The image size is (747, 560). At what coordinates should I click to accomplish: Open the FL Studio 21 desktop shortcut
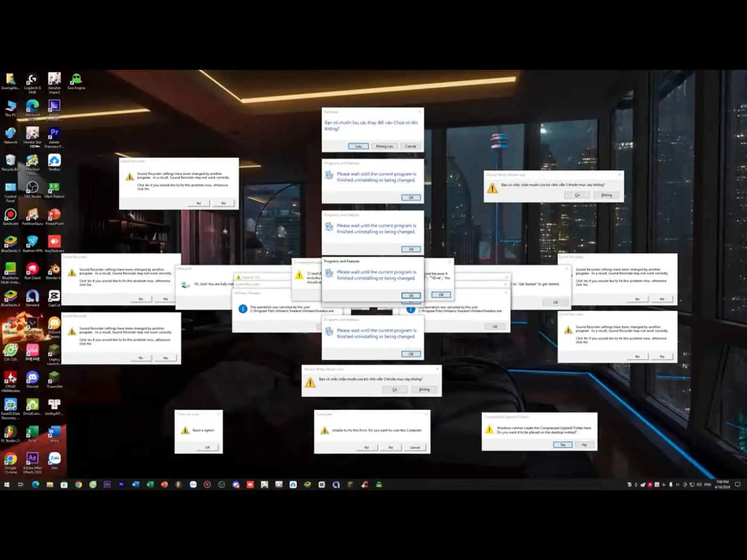(11, 434)
